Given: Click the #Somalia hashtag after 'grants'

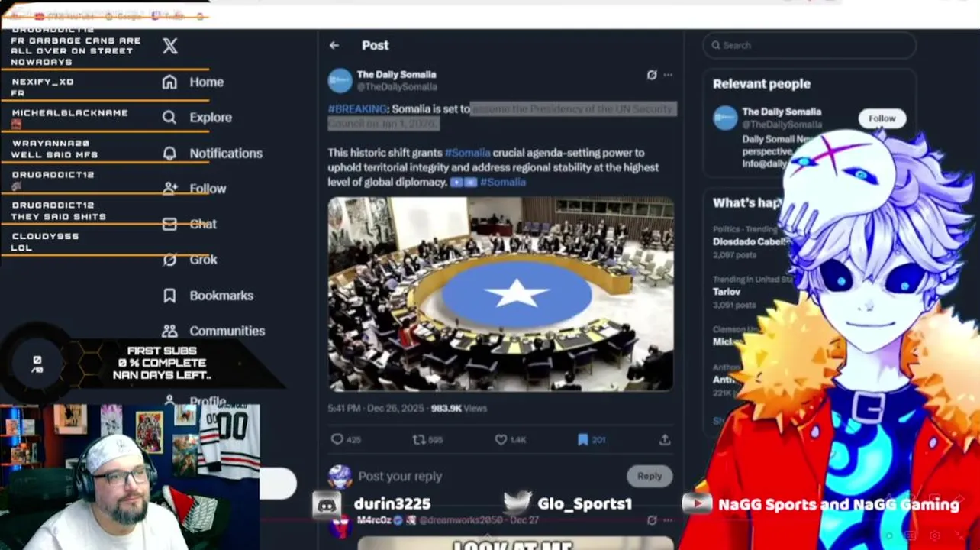Looking at the screenshot, I should pos(467,153).
